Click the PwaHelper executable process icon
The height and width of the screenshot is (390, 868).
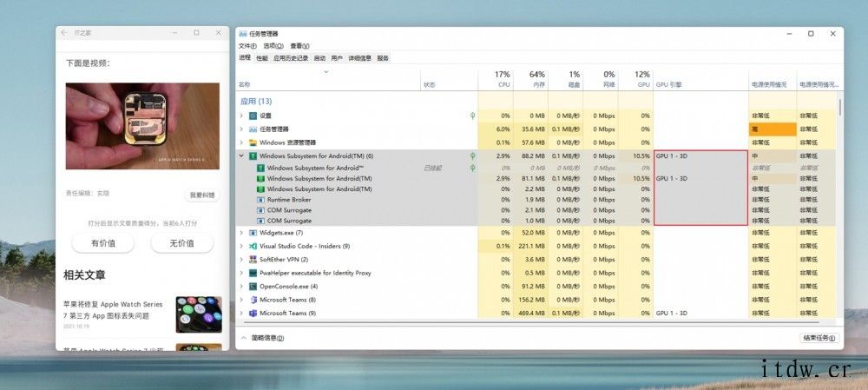[253, 273]
